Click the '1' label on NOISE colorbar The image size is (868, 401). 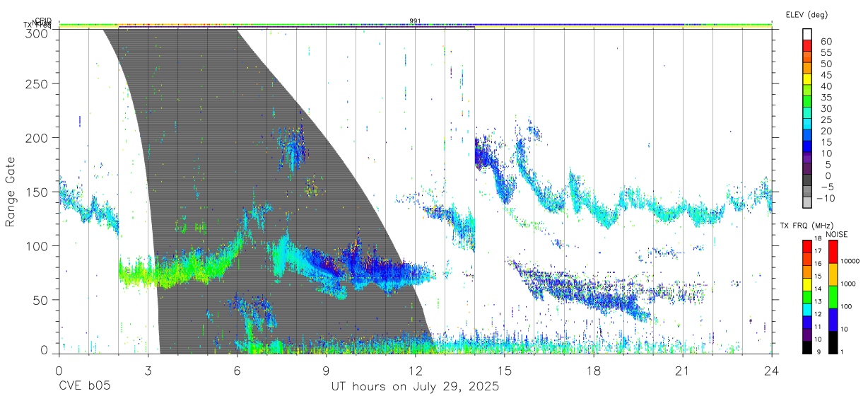pos(842,351)
